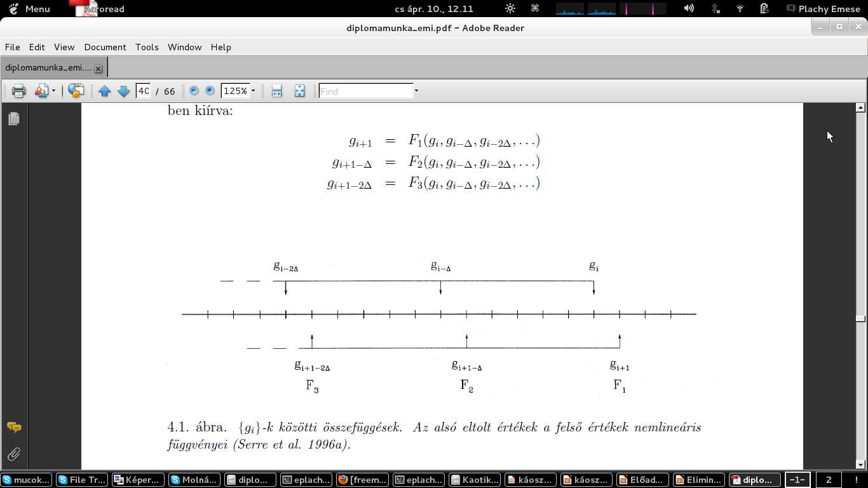The width and height of the screenshot is (868, 488).
Task: Open the Attachments paperclip panel icon
Action: coord(14,454)
